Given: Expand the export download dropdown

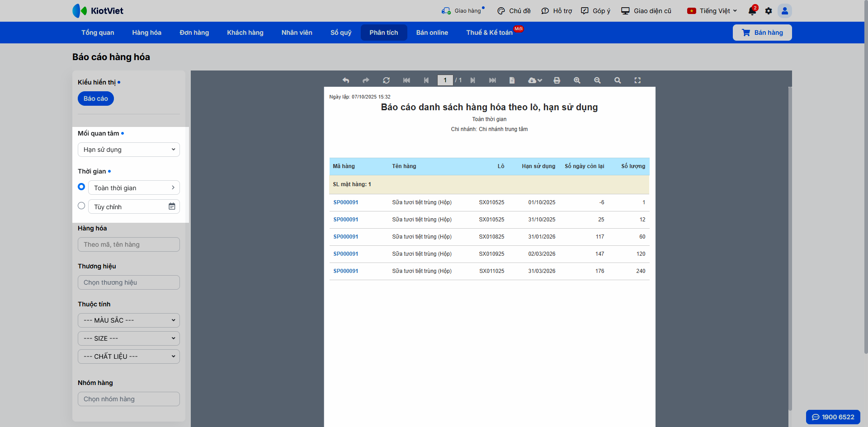Looking at the screenshot, I should [x=535, y=80].
